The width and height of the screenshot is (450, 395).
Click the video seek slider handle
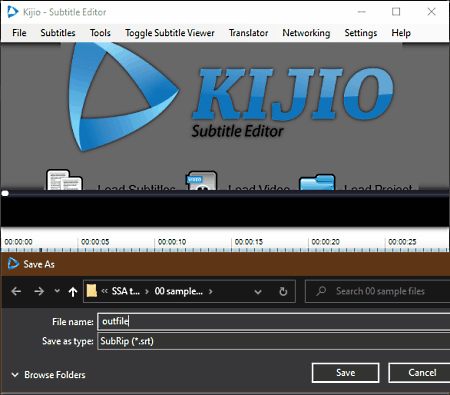5,193
